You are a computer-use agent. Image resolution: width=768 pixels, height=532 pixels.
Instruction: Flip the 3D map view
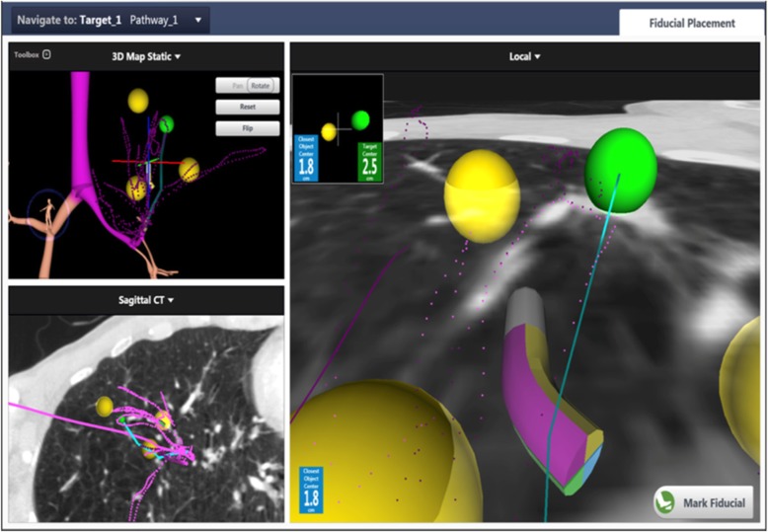pyautogui.click(x=247, y=127)
